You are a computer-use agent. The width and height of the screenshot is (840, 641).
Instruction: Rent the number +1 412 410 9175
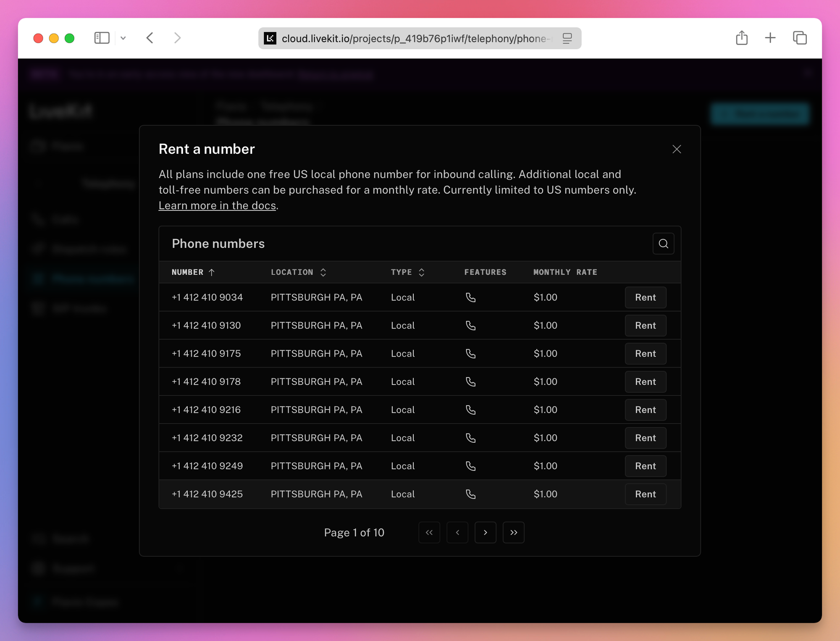(645, 354)
